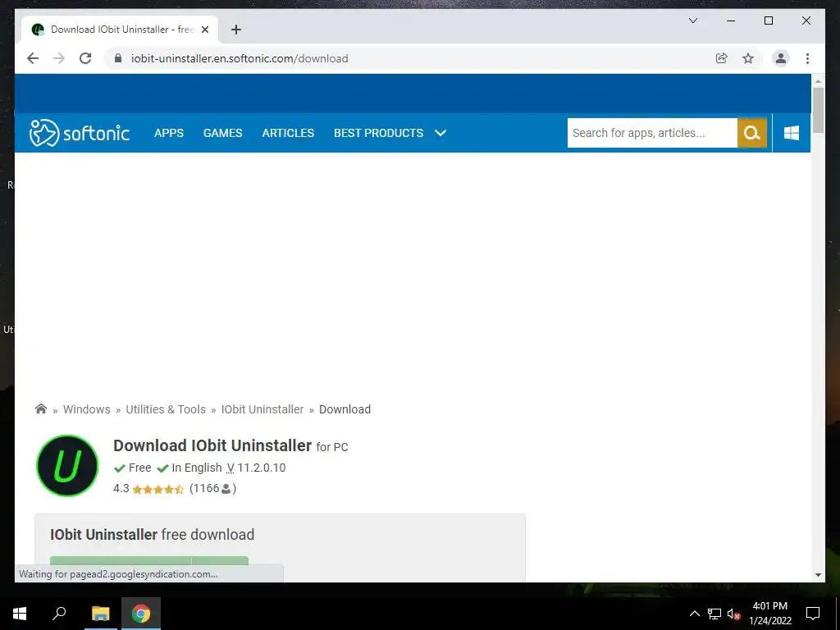
Task: Click the green free download button
Action: point(149,560)
